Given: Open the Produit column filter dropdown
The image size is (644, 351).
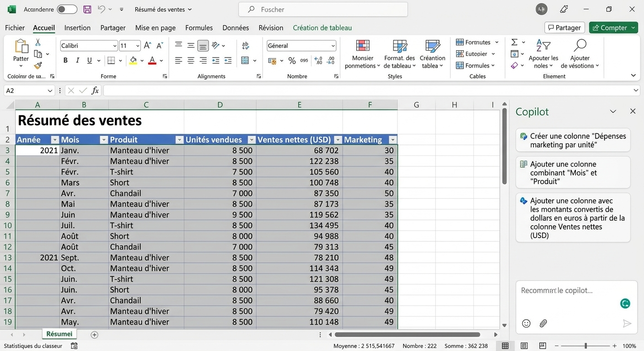Looking at the screenshot, I should 179,140.
